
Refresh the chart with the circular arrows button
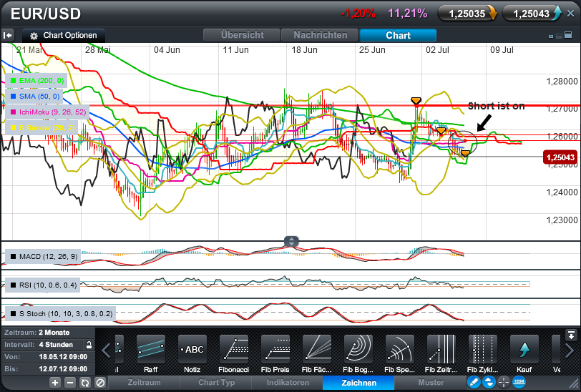click(x=85, y=383)
